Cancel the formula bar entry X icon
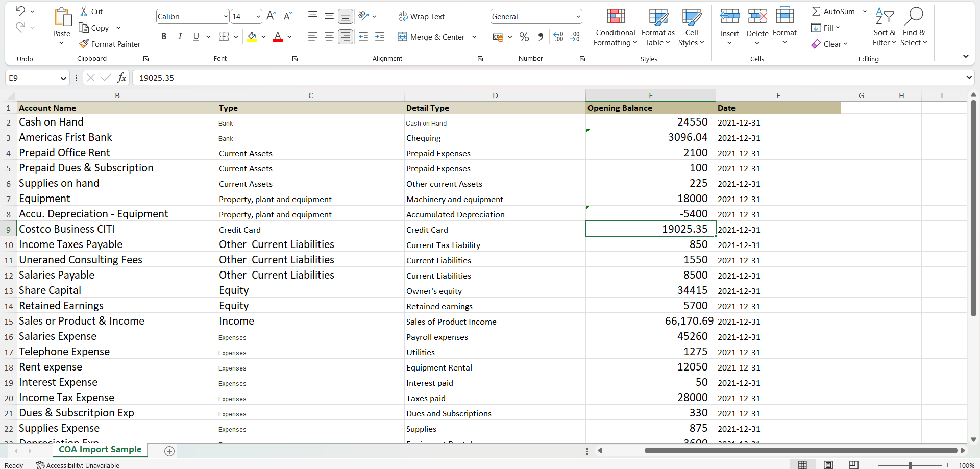 pyautogui.click(x=91, y=78)
